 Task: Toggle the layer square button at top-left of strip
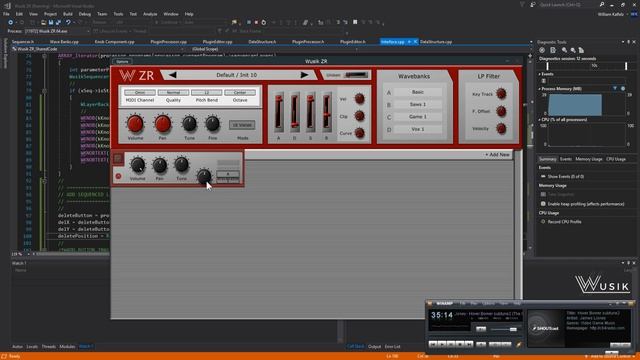118,158
